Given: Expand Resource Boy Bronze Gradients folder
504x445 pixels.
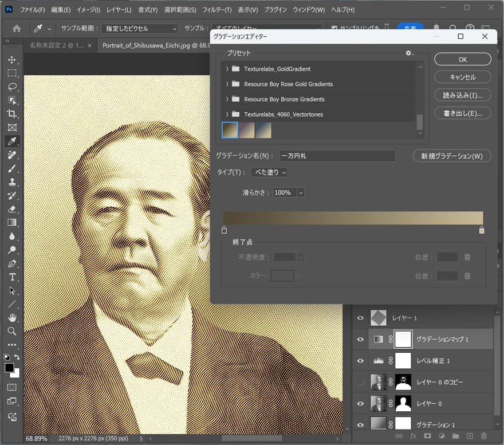Looking at the screenshot, I should tap(227, 99).
